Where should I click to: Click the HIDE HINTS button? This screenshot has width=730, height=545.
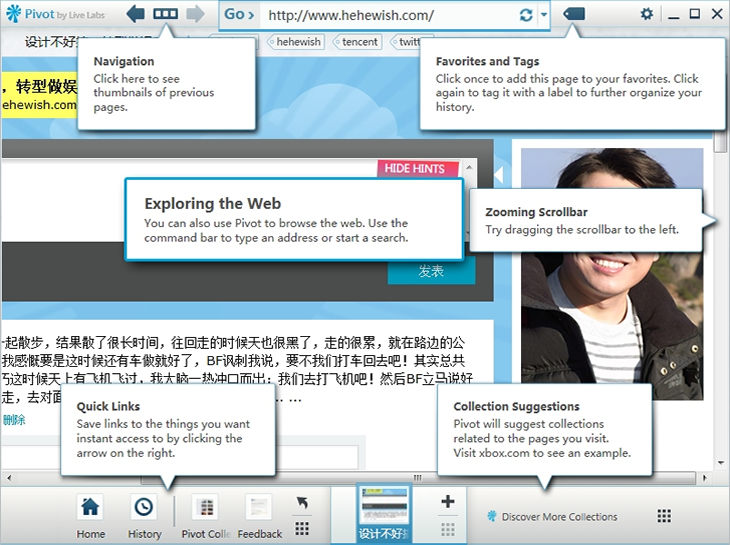click(415, 169)
